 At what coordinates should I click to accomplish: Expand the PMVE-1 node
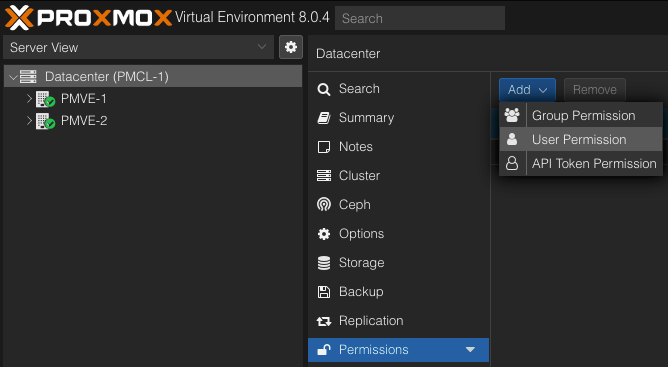coord(29,99)
